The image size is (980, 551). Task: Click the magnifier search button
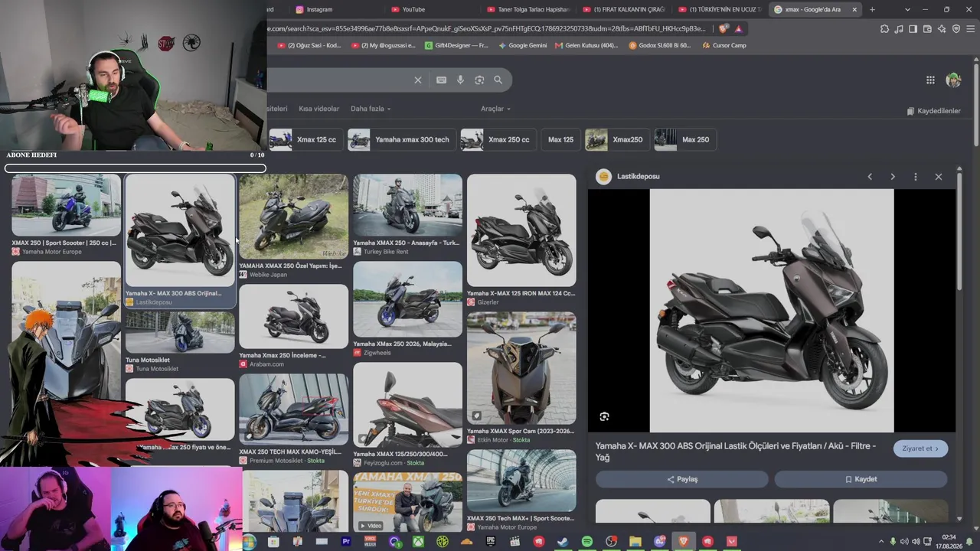click(x=498, y=80)
